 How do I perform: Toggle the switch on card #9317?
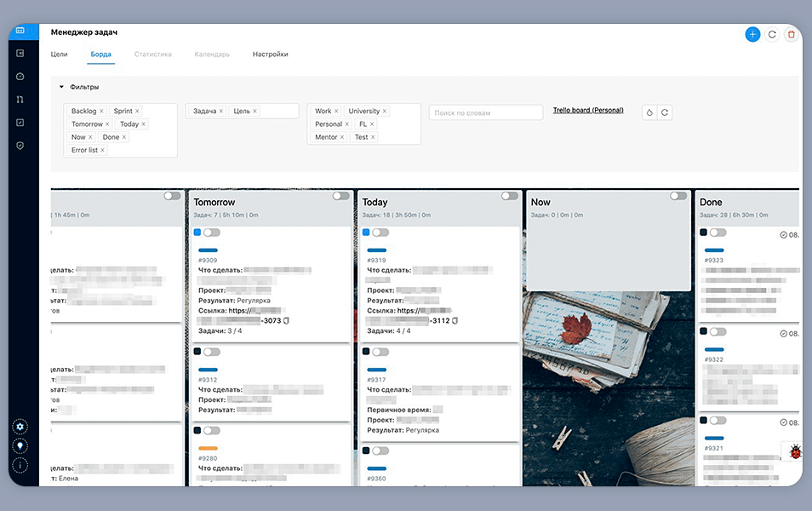pos(380,352)
